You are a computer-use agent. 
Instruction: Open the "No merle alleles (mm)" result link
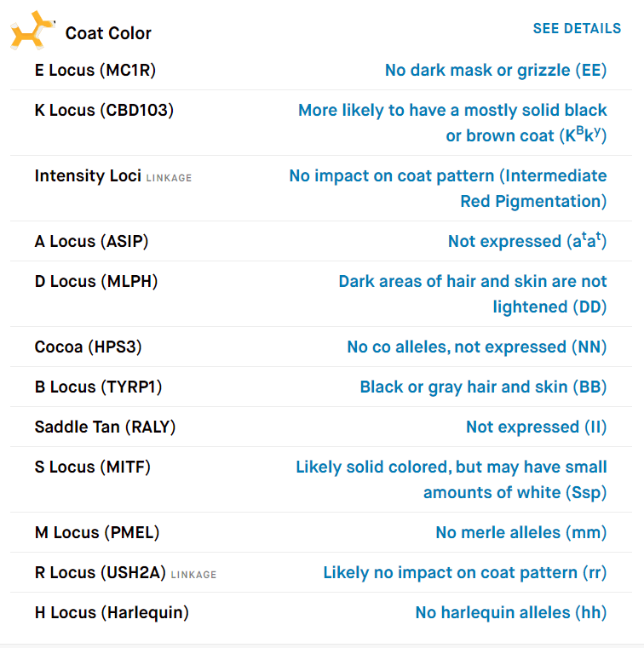pos(520,532)
